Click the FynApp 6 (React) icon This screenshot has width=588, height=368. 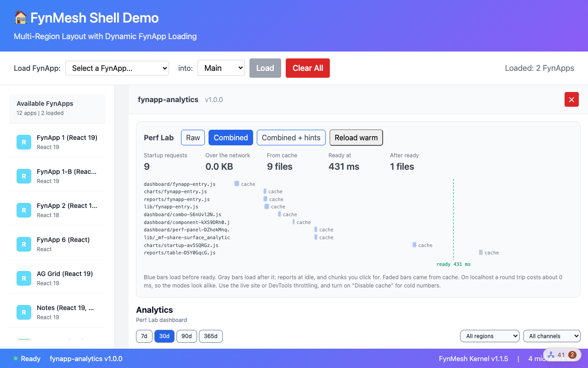coord(24,244)
